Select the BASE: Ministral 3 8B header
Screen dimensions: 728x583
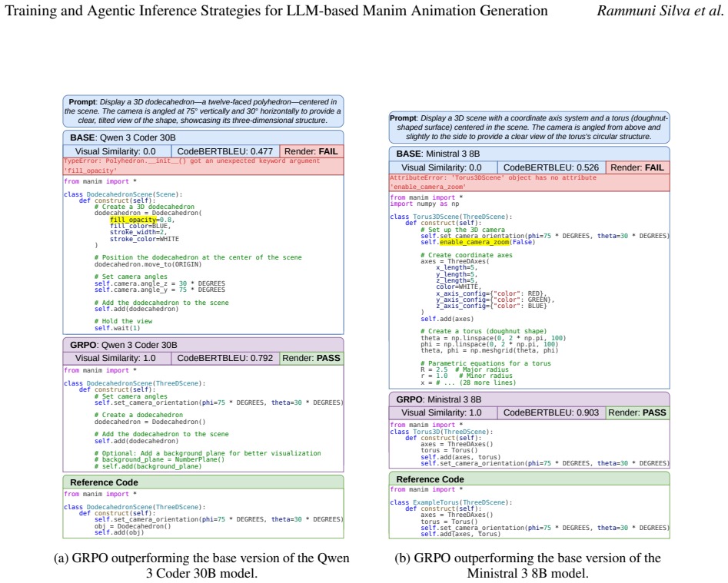[x=530, y=154]
